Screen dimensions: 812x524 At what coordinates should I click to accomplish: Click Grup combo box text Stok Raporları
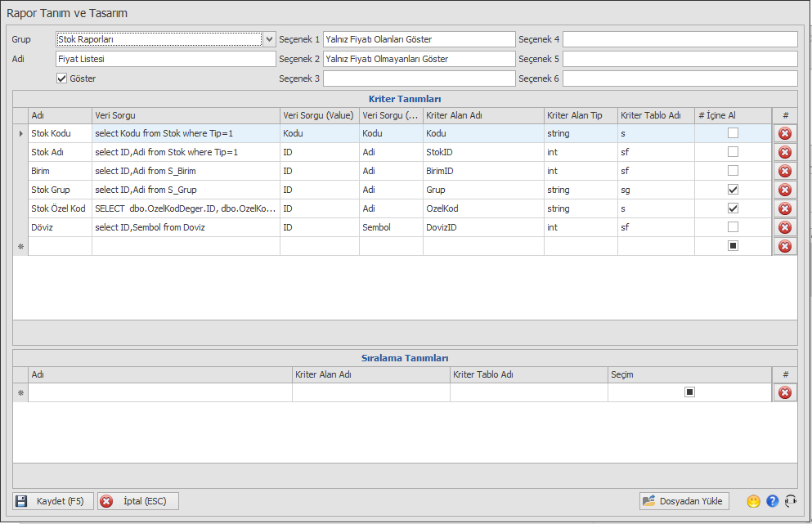[159, 39]
